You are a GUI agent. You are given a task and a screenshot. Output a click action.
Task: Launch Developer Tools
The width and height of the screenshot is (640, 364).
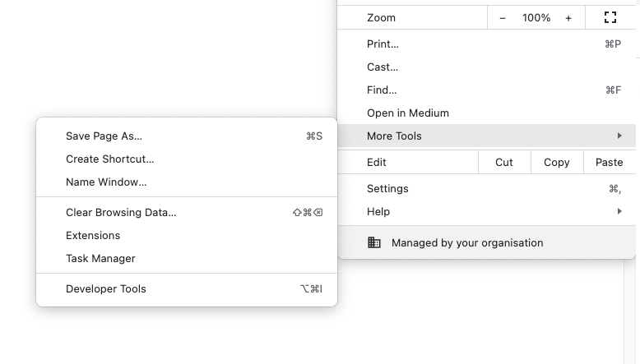pos(187,288)
